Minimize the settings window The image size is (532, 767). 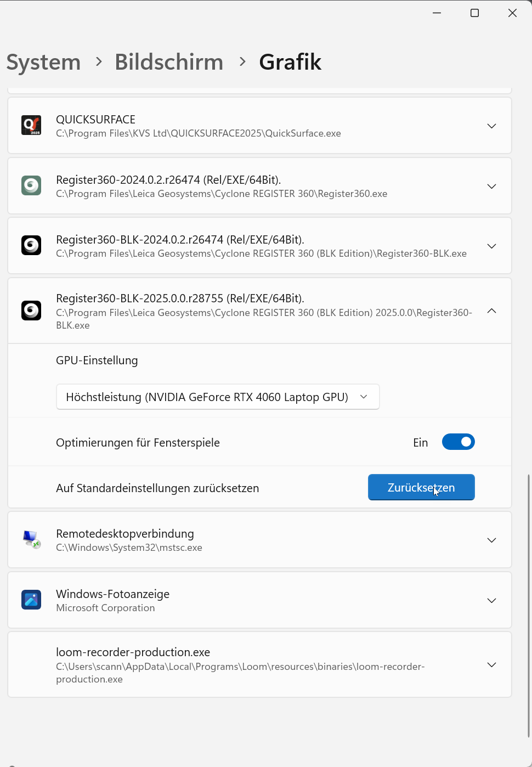[x=437, y=13]
